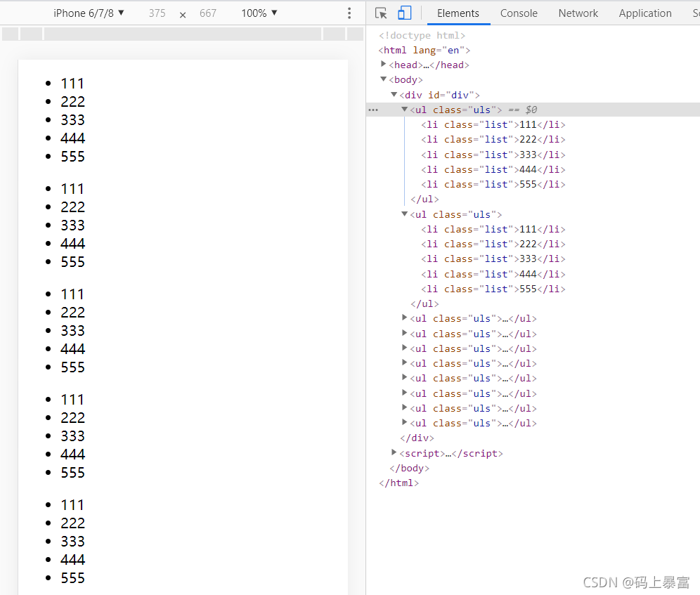Expand the script node
Screen dimensions: 700x595
394,452
